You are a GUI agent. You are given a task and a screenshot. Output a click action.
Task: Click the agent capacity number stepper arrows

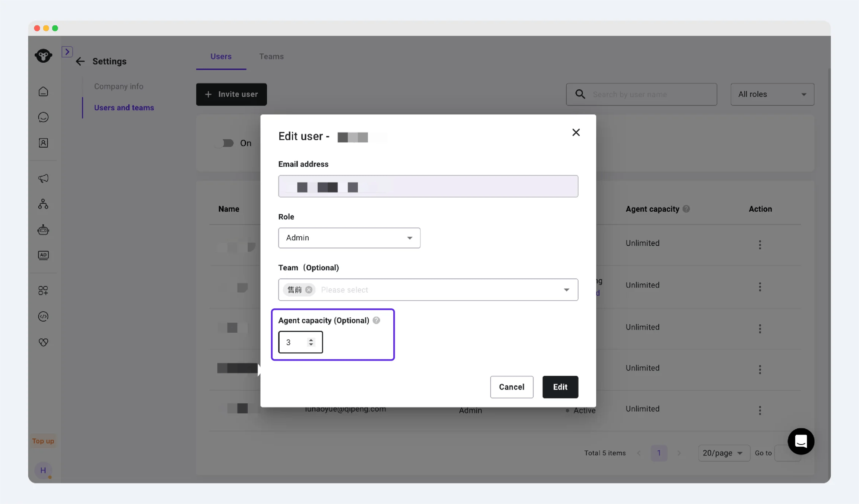[311, 342]
